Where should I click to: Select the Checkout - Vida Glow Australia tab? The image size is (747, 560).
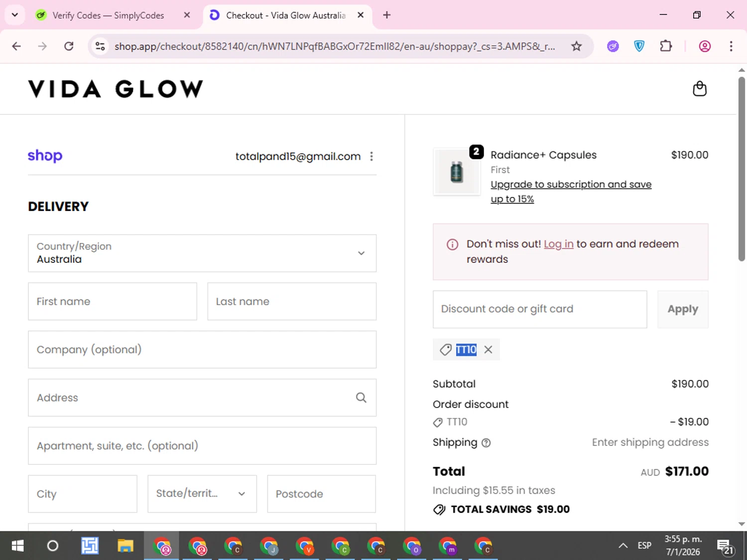click(286, 15)
